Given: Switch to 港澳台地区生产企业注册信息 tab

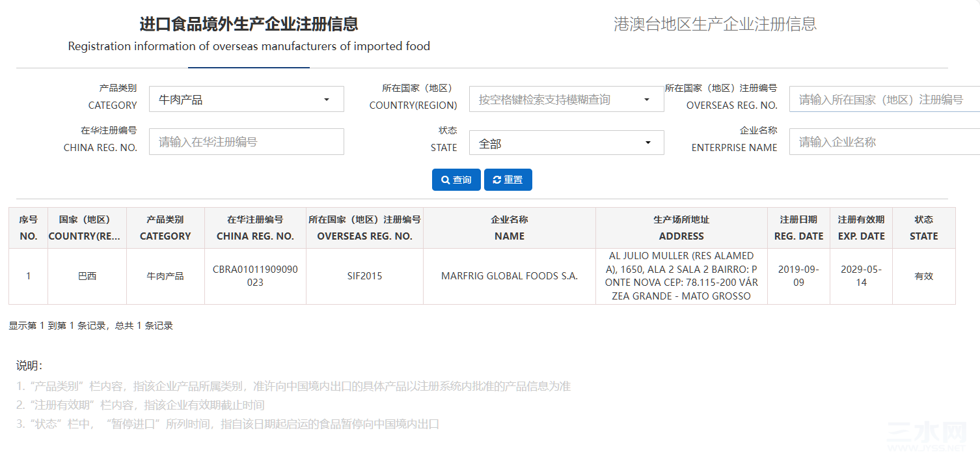Looking at the screenshot, I should coord(715,24).
